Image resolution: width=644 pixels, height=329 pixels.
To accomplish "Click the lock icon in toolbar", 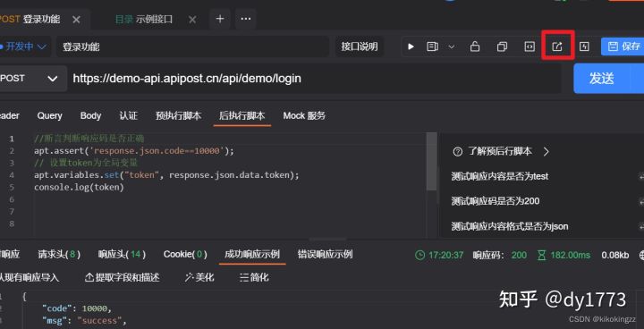I will (x=475, y=46).
